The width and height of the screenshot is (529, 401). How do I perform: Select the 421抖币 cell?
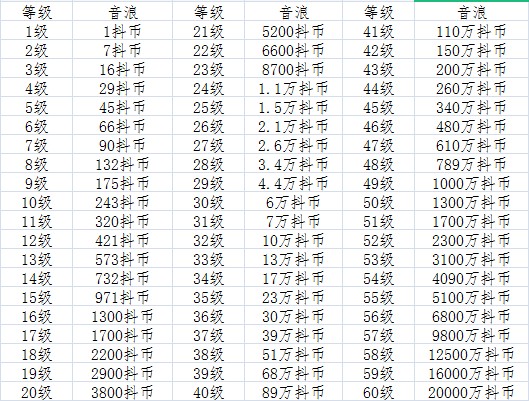(x=122, y=240)
